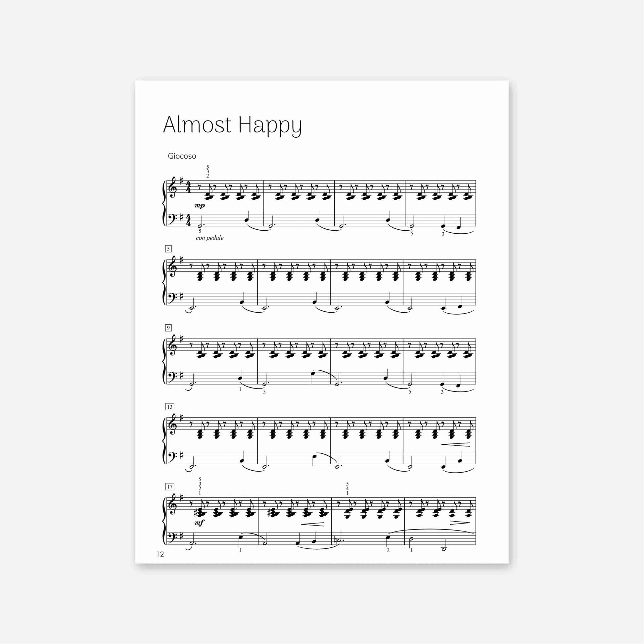Click the 'Almost Happy' title text
The image size is (644, 644).
point(232,125)
